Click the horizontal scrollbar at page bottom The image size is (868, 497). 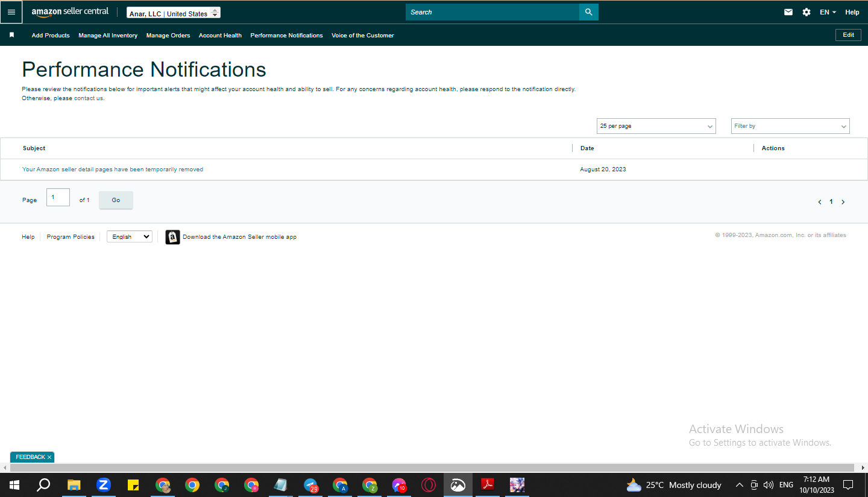pos(432,468)
